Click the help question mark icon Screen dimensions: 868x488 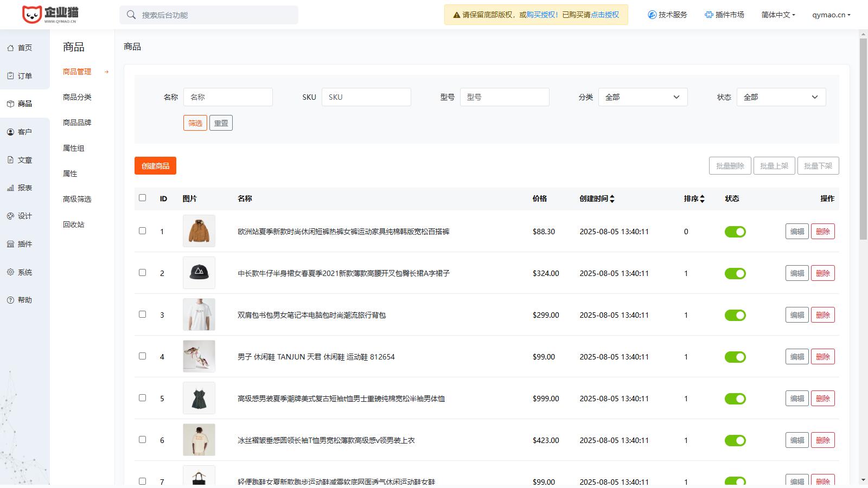tap(10, 300)
